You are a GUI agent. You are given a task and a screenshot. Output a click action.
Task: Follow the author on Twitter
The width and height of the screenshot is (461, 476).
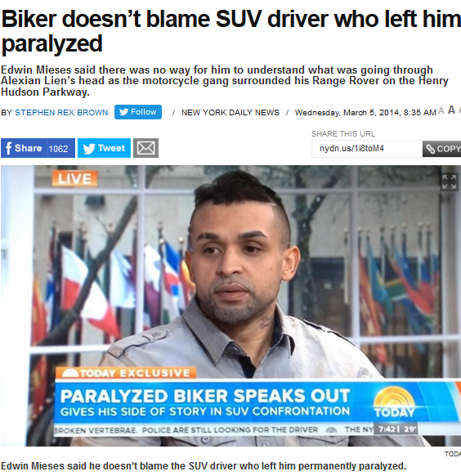138,112
